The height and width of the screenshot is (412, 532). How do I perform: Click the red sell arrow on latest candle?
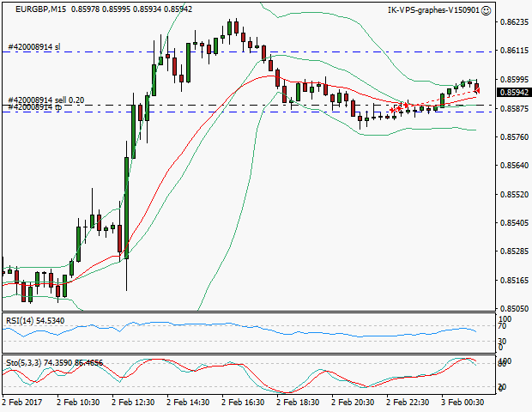click(x=477, y=88)
